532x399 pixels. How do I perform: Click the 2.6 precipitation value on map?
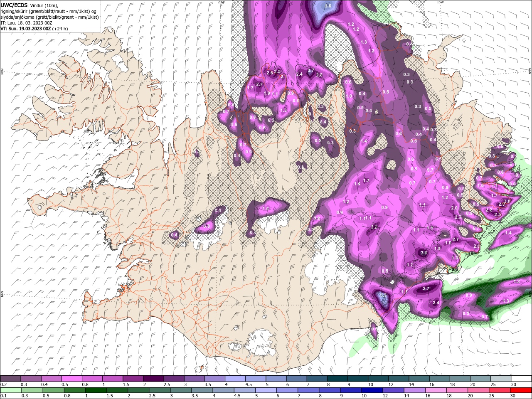coord(270,73)
